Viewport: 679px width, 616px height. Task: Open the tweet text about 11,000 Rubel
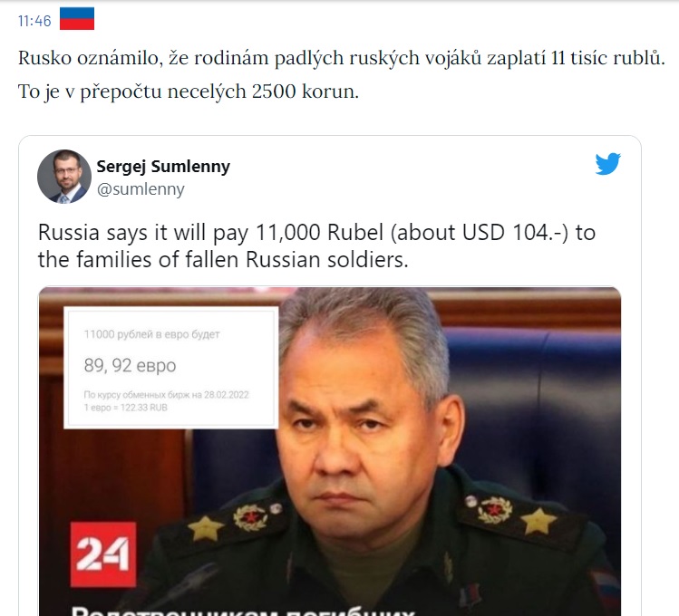[316, 245]
